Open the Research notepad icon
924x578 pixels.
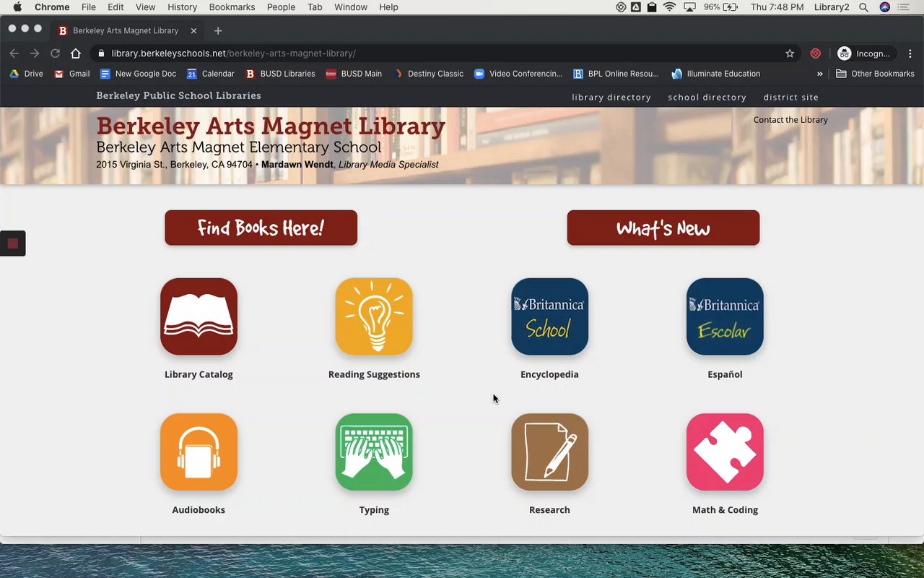pyautogui.click(x=549, y=452)
